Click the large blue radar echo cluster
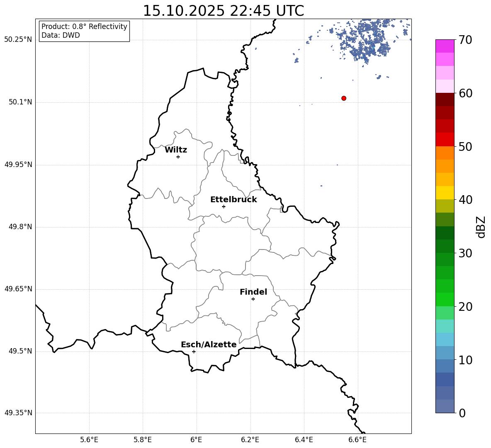This screenshot has height=448, width=491. [365, 41]
